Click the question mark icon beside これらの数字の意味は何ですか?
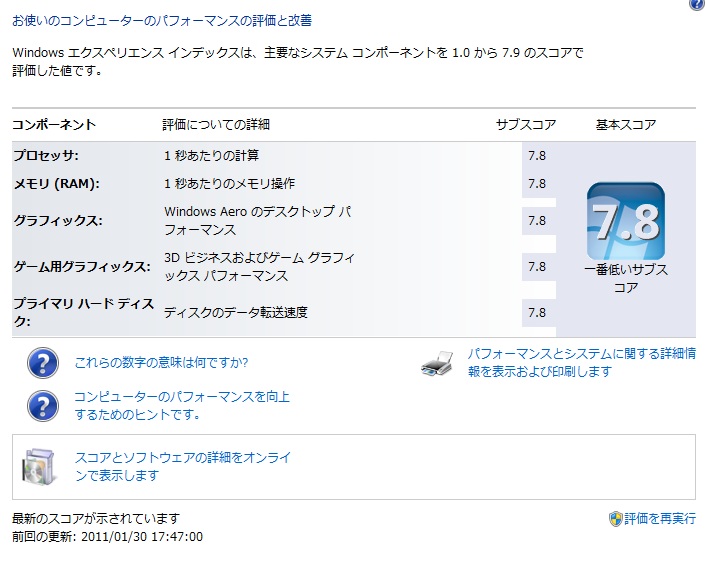The width and height of the screenshot is (706, 567). pyautogui.click(x=43, y=363)
